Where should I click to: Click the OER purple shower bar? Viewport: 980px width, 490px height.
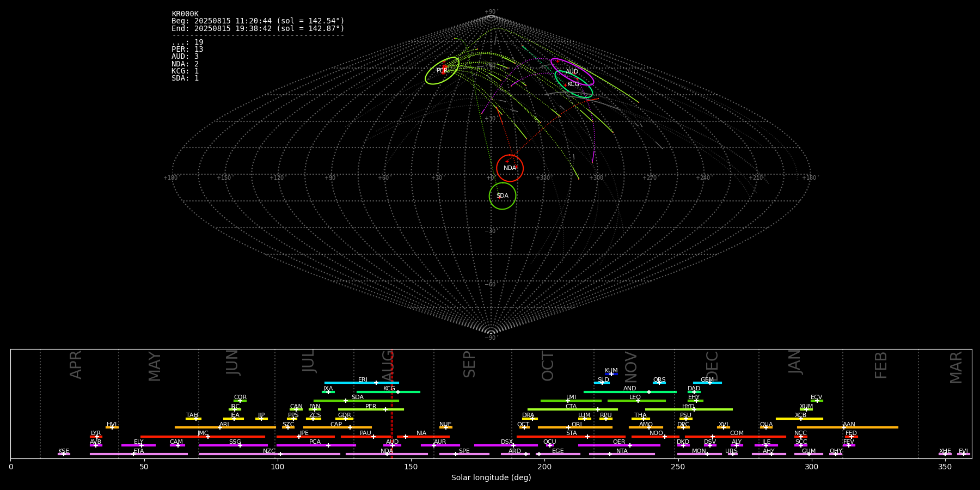coord(619,445)
